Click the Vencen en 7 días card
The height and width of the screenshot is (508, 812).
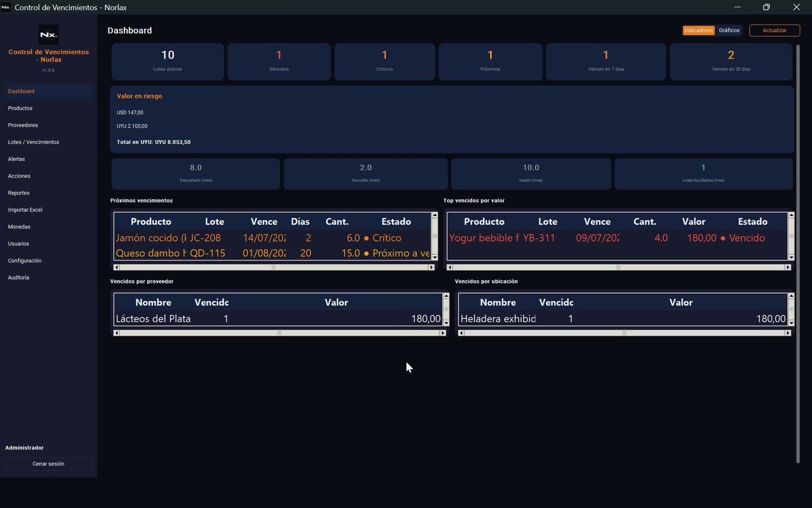click(x=606, y=61)
